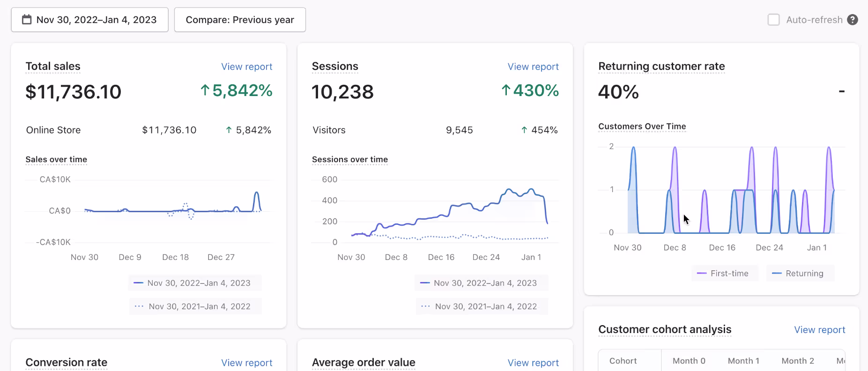Open View report for Total sales
The height and width of the screenshot is (371, 868).
click(246, 67)
